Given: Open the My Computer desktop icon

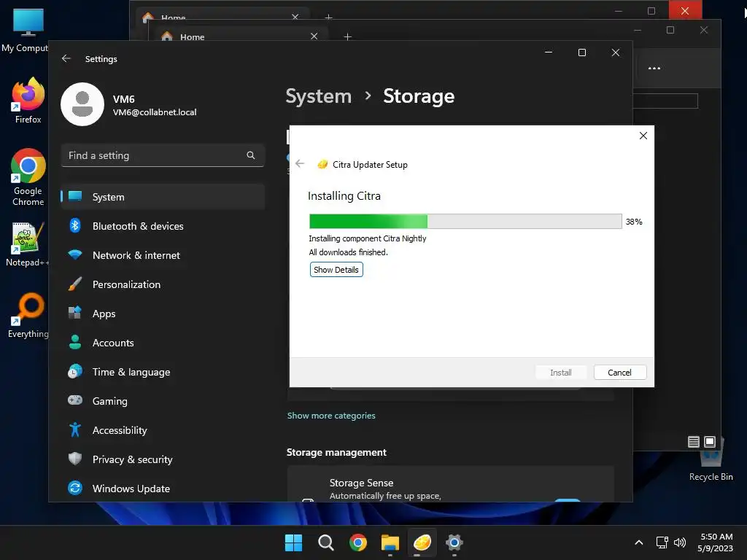Looking at the screenshot, I should [26, 30].
